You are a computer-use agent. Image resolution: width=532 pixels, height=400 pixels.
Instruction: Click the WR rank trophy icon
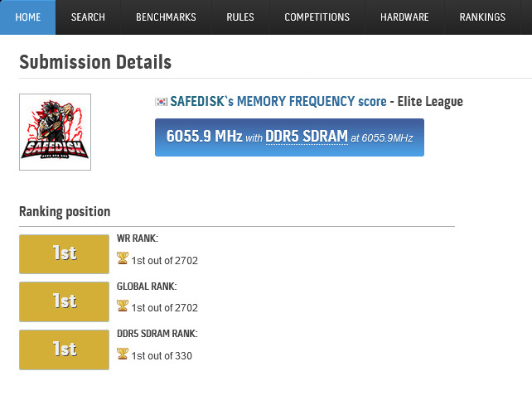tap(122, 258)
